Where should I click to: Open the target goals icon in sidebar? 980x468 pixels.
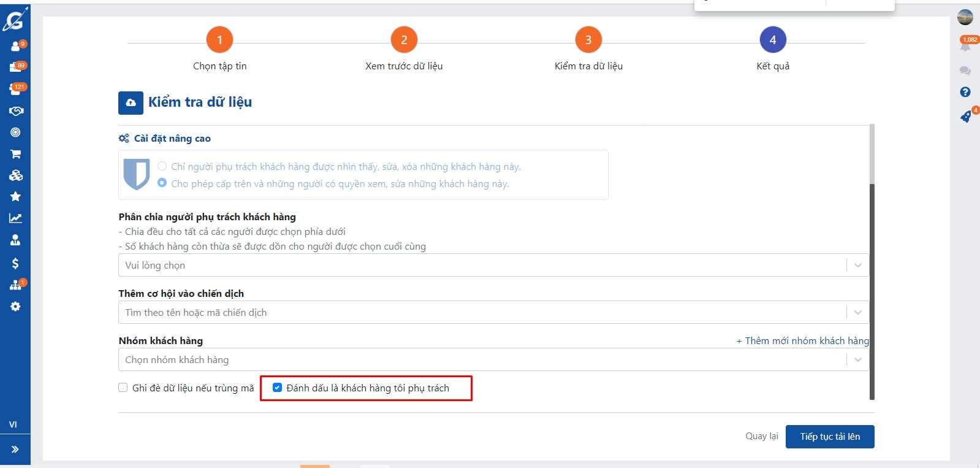(15, 132)
